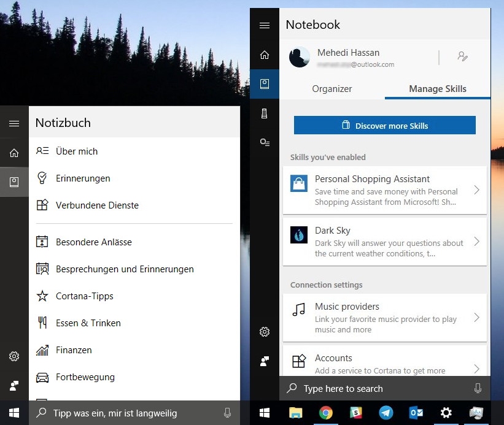Switch to the Manage Skills tab
Screen dimensions: 504x425
[x=438, y=89]
